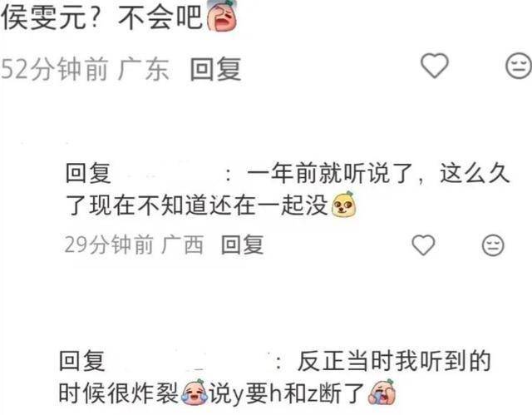
Task: Click the 广东 location label
Action: (144, 69)
